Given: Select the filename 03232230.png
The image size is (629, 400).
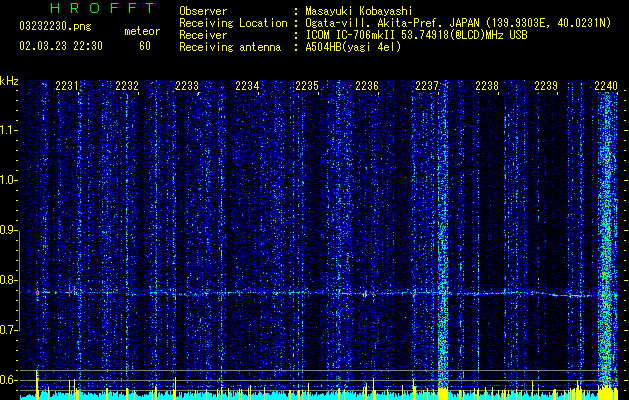Looking at the screenshot, I should click(x=55, y=27).
